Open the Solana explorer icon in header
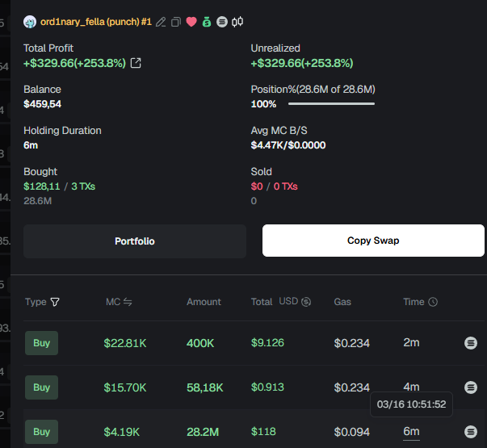487x448 pixels. click(x=222, y=22)
